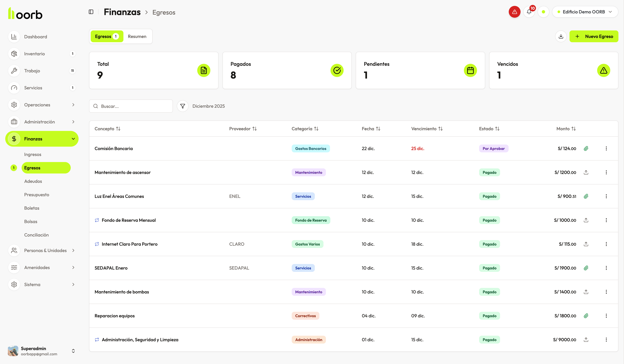This screenshot has height=364, width=624.
Task: Click the upload icon on Mantenimiento de ascensor
Action: tap(586, 172)
